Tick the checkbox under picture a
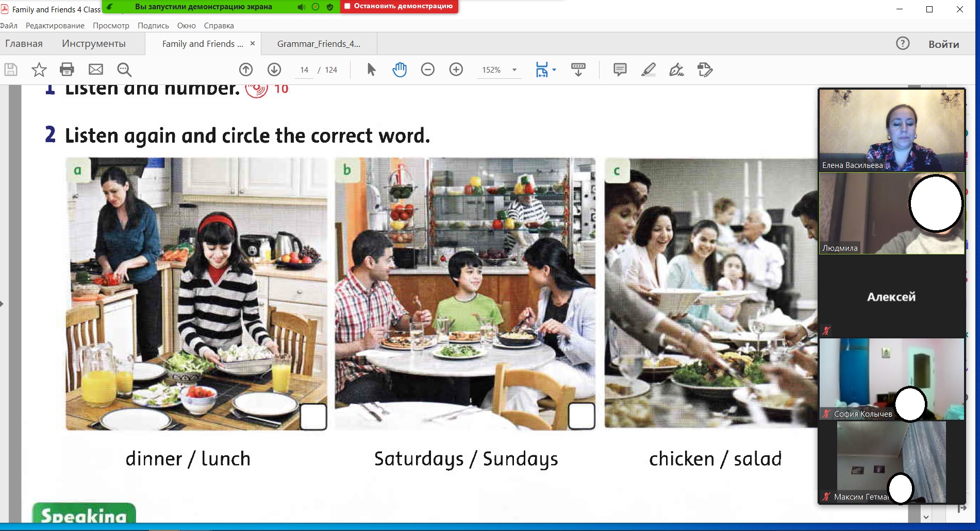Screen dimensions: 980x531 pyautogui.click(x=313, y=416)
